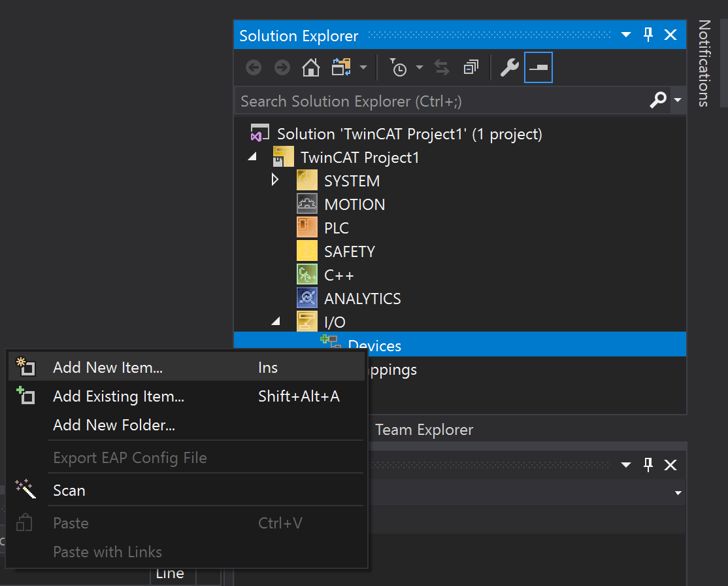Select the ANALYTICS node icon

click(x=307, y=298)
